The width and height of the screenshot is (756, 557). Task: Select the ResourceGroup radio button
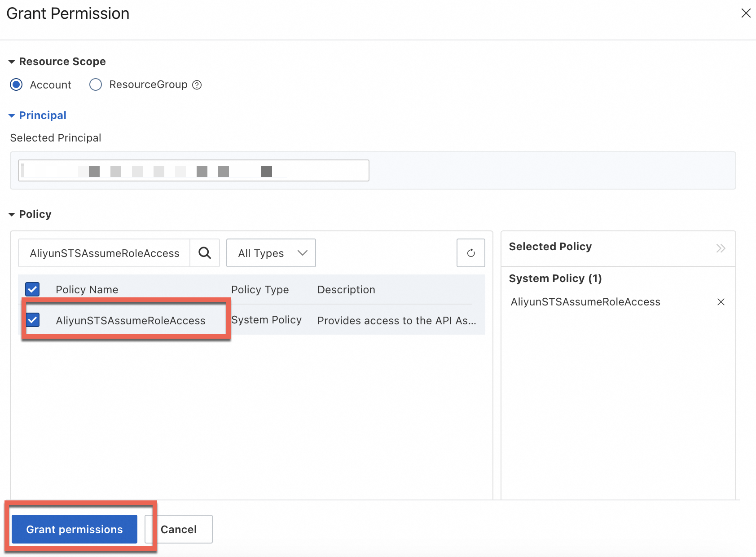96,84
